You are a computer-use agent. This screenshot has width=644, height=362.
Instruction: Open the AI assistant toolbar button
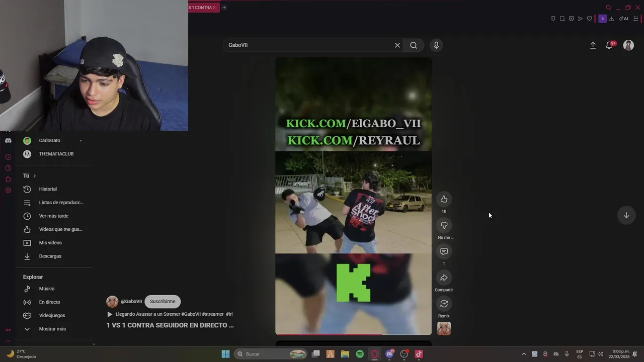pyautogui.click(x=623, y=19)
